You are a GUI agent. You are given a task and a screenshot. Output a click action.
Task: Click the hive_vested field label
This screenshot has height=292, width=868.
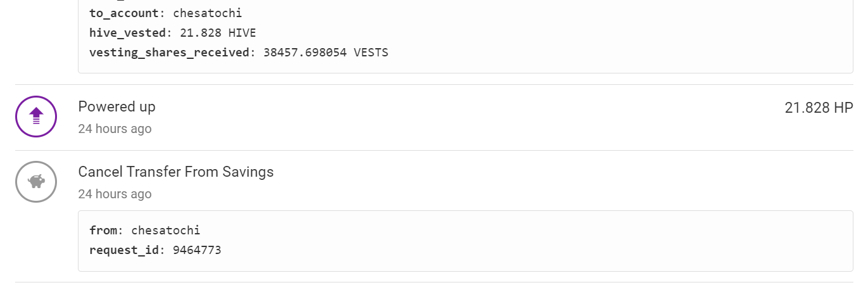(x=127, y=32)
